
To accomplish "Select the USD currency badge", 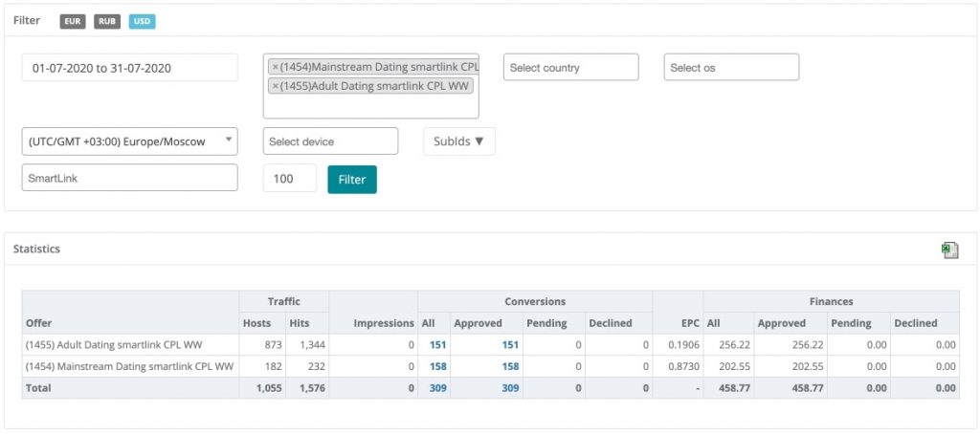I will click(x=142, y=21).
